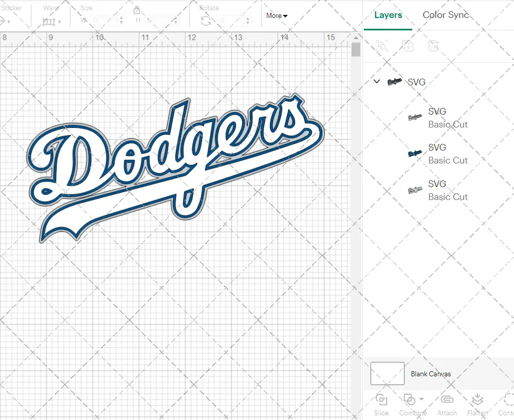
Task: Click the Warp tool icon
Action: [x=48, y=22]
